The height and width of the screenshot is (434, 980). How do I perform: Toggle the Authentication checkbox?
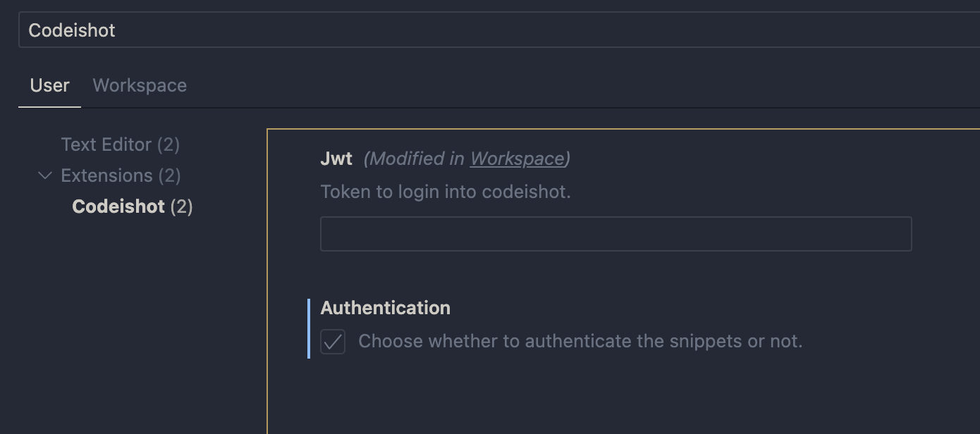pyautogui.click(x=333, y=342)
